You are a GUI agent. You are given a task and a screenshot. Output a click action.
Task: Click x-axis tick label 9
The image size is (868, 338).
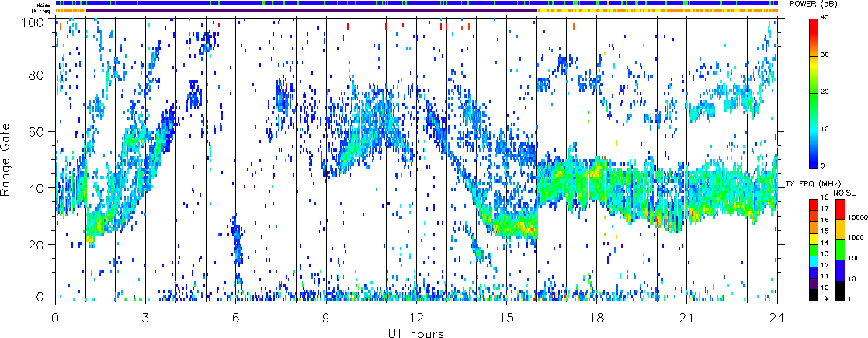coord(326,318)
